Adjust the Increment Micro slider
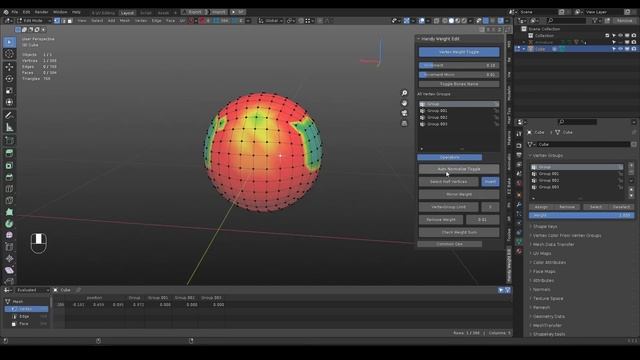Screen dimensions: 640x360 point(459,75)
